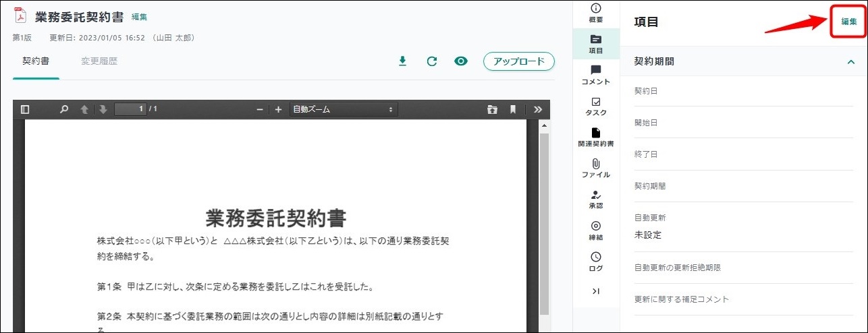The width and height of the screenshot is (868, 333).
Task: Switch to the 変更履歴 tab
Action: 99,61
